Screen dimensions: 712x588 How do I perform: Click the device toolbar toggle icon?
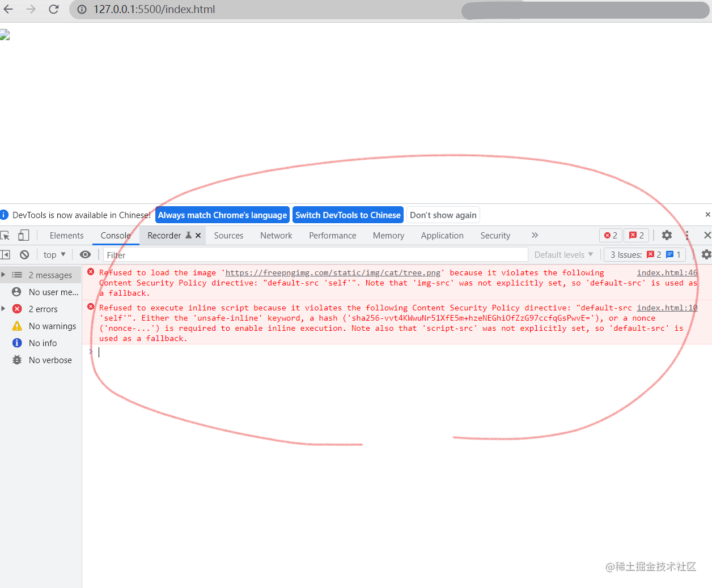pyautogui.click(x=23, y=235)
